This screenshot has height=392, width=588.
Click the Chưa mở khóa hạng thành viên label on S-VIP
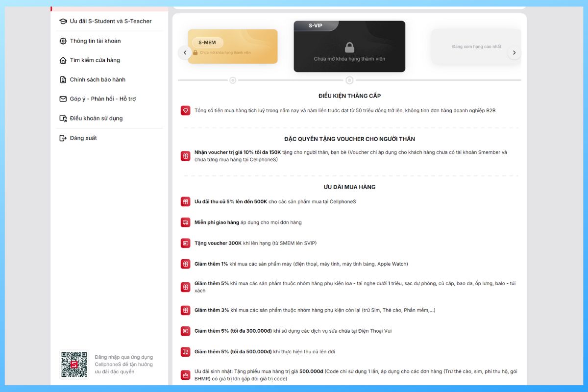coord(349,59)
